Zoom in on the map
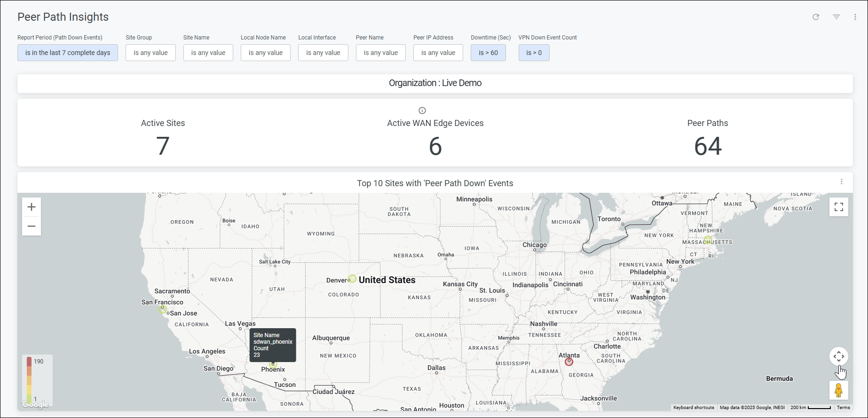868x418 pixels. (32, 207)
